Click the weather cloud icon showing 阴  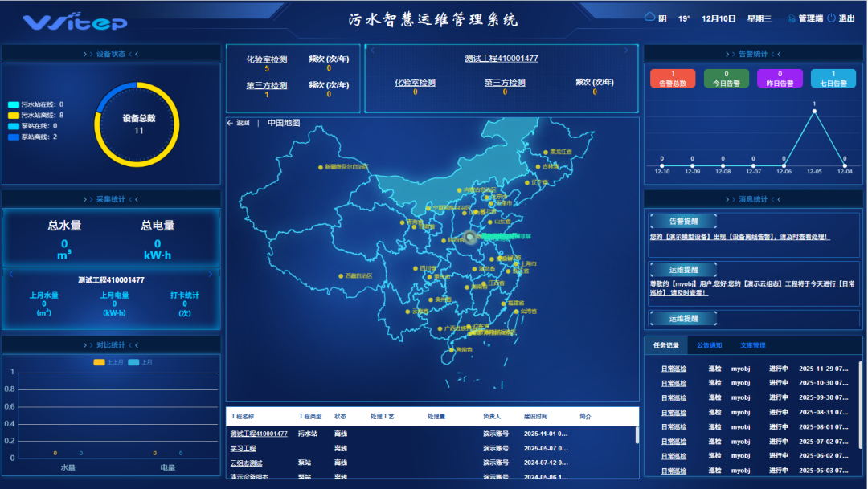tap(648, 16)
